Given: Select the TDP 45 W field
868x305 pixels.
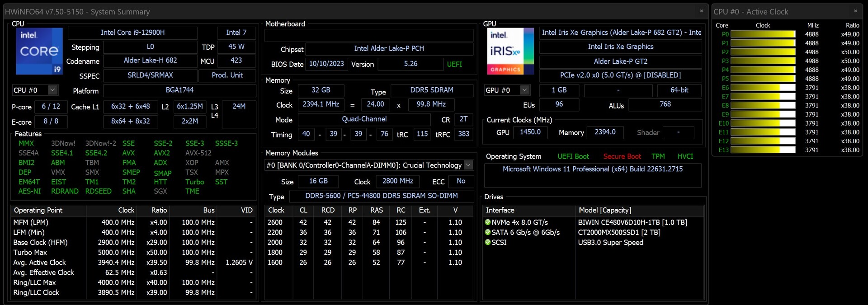Looking at the screenshot, I should [x=236, y=47].
